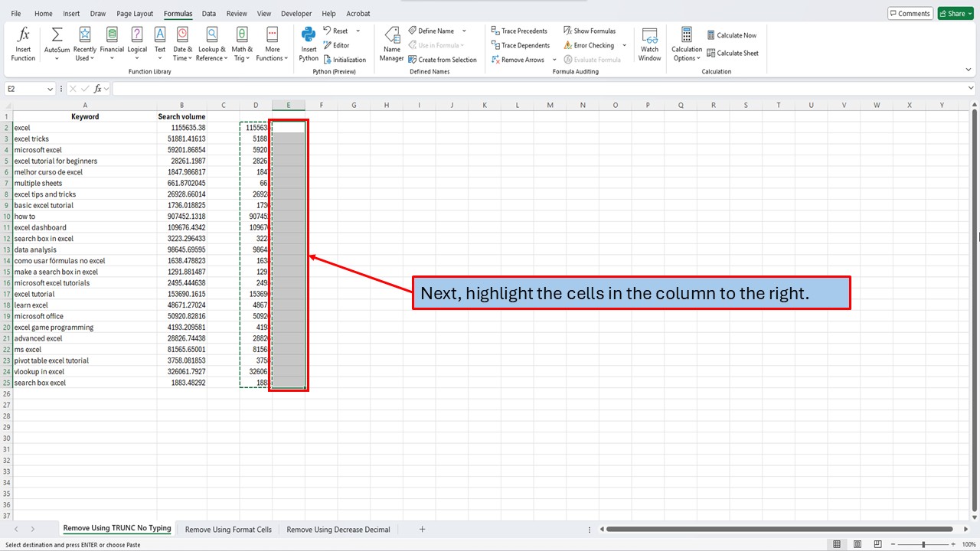Screen dimensions: 980x551
Task: Switch to the Data ribbon tab
Action: (208, 13)
